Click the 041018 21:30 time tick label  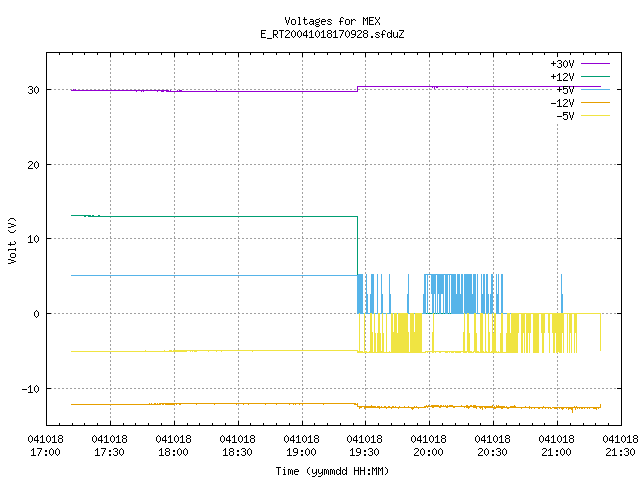pyautogui.click(x=620, y=445)
